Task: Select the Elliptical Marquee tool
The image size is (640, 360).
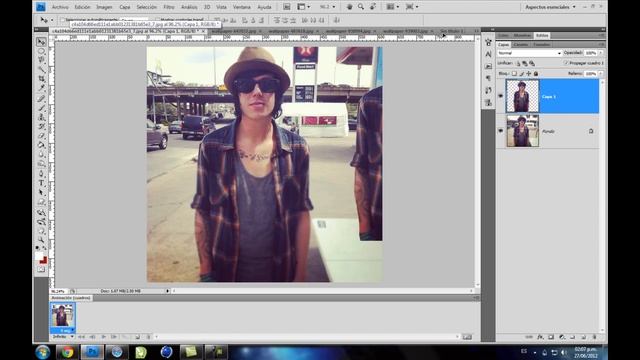Action: coord(41,51)
